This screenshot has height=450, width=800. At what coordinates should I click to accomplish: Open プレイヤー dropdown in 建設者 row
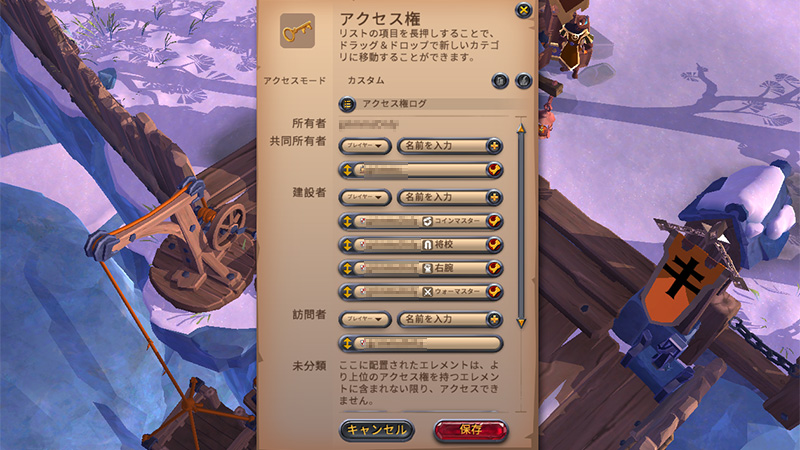pos(365,197)
